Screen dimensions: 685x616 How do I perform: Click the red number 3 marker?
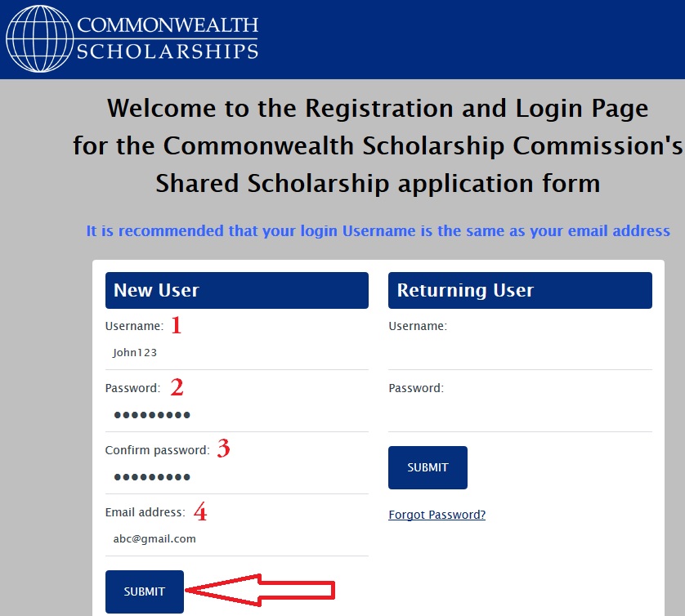tap(223, 449)
